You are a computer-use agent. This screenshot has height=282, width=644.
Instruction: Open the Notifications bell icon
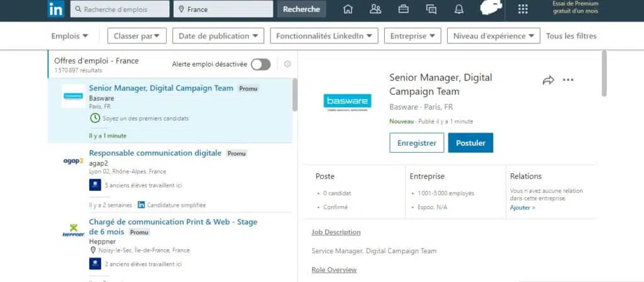coord(459,9)
